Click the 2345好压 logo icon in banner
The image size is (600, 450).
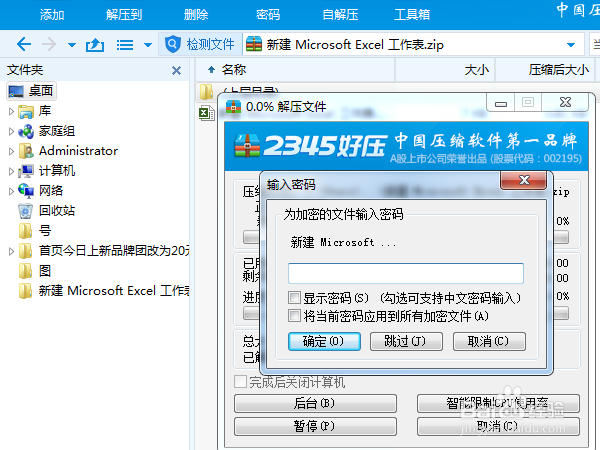pos(247,146)
